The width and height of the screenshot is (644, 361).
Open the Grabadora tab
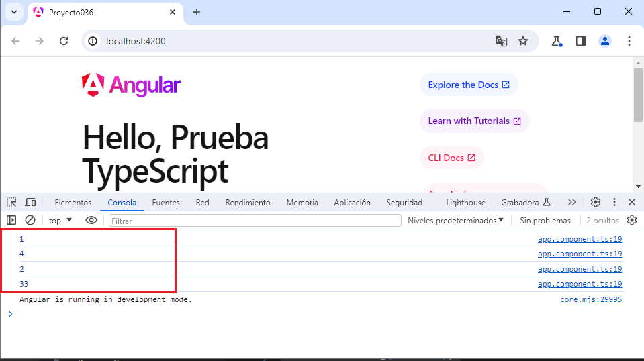[525, 203]
